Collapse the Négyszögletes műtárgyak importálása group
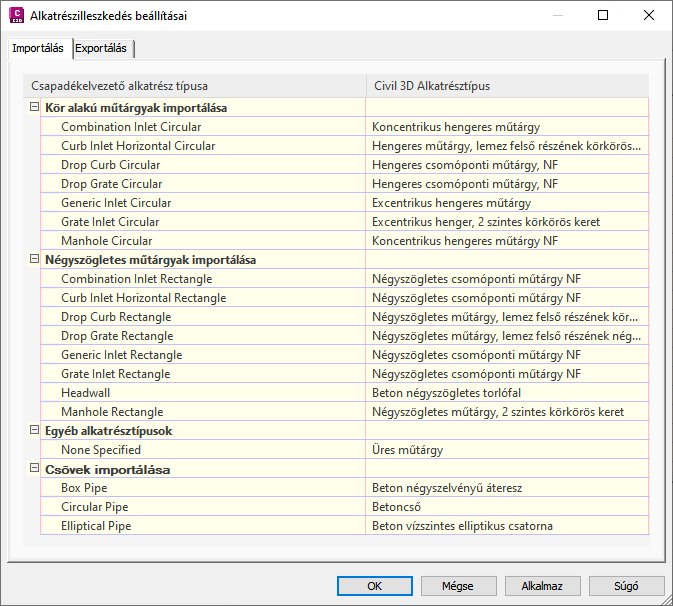 coord(34,260)
